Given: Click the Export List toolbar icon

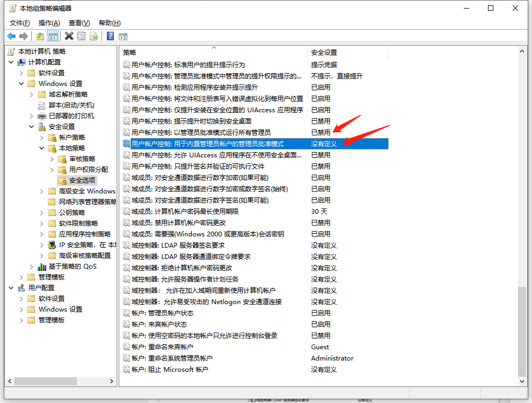Looking at the screenshot, I should 94,36.
